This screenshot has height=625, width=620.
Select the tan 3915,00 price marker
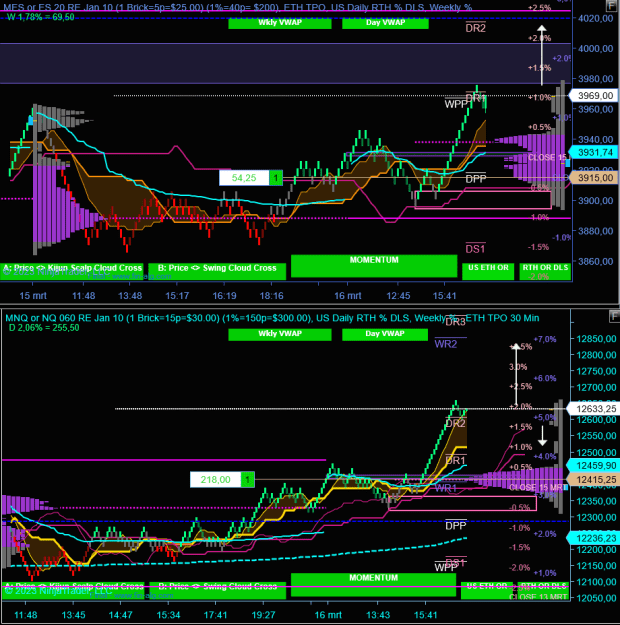coord(593,178)
